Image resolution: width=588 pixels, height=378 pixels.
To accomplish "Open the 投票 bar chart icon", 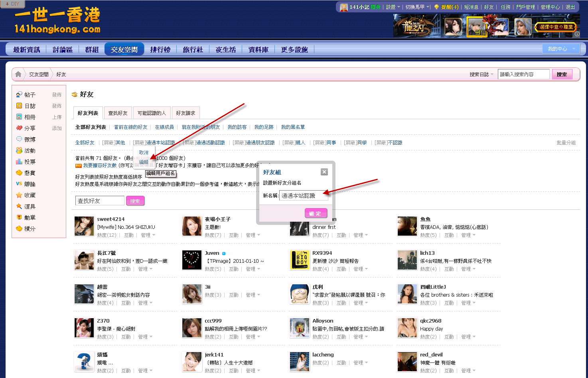I will click(x=19, y=161).
